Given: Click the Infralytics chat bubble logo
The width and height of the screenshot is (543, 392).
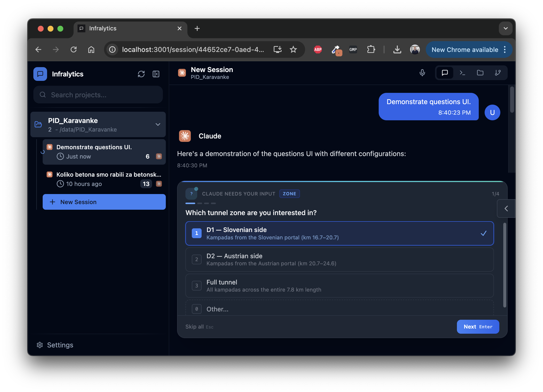Looking at the screenshot, I should click(40, 74).
